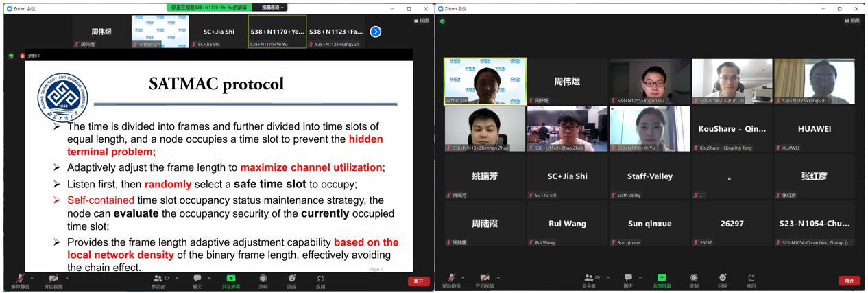Show next participants with the blue arrow

coord(375,32)
